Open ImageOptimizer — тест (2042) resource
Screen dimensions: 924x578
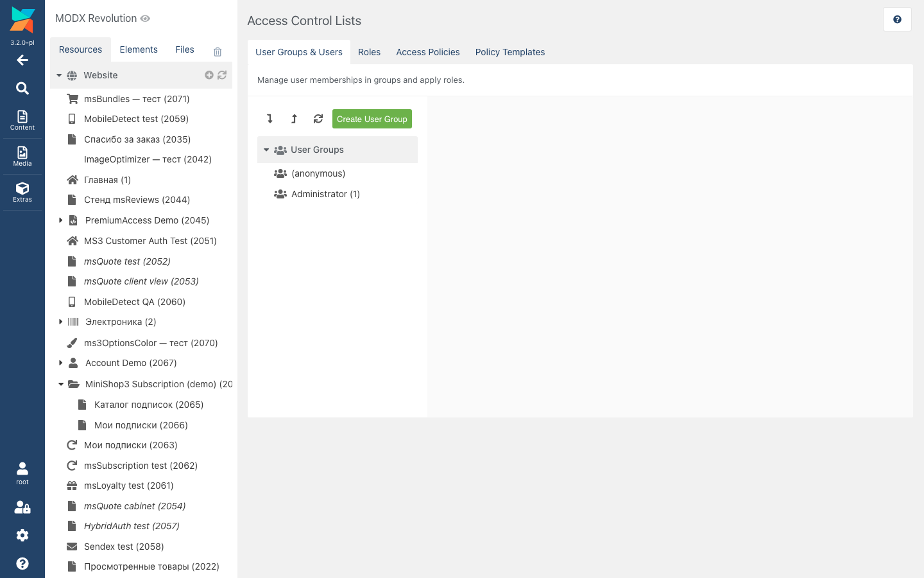[x=148, y=159]
